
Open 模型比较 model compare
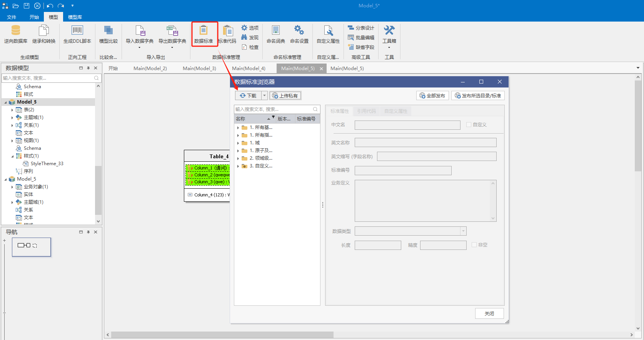click(108, 34)
